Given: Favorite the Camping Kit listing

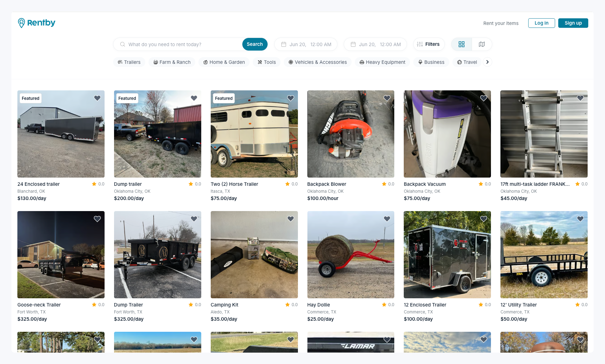Looking at the screenshot, I should pos(291,219).
